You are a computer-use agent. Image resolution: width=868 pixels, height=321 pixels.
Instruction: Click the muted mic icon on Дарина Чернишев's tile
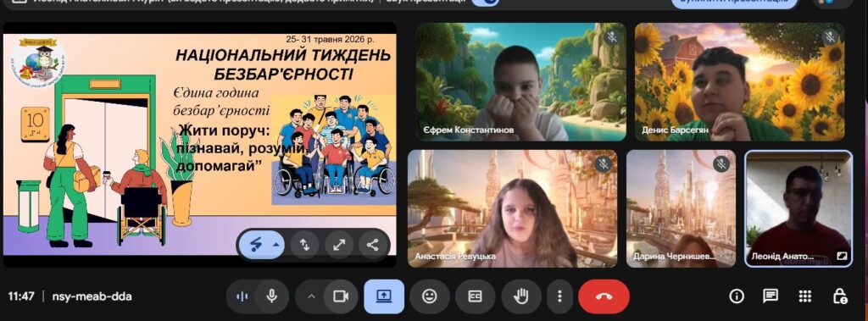tap(721, 163)
